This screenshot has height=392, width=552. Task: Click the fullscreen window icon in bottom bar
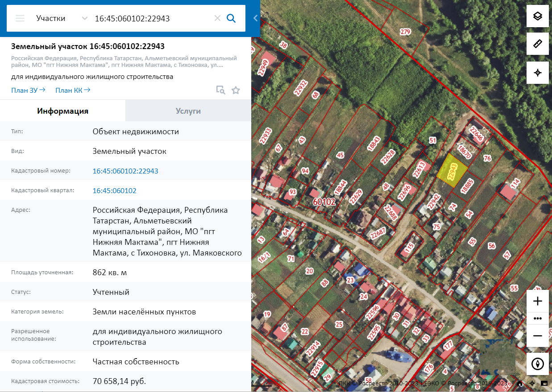point(544,384)
